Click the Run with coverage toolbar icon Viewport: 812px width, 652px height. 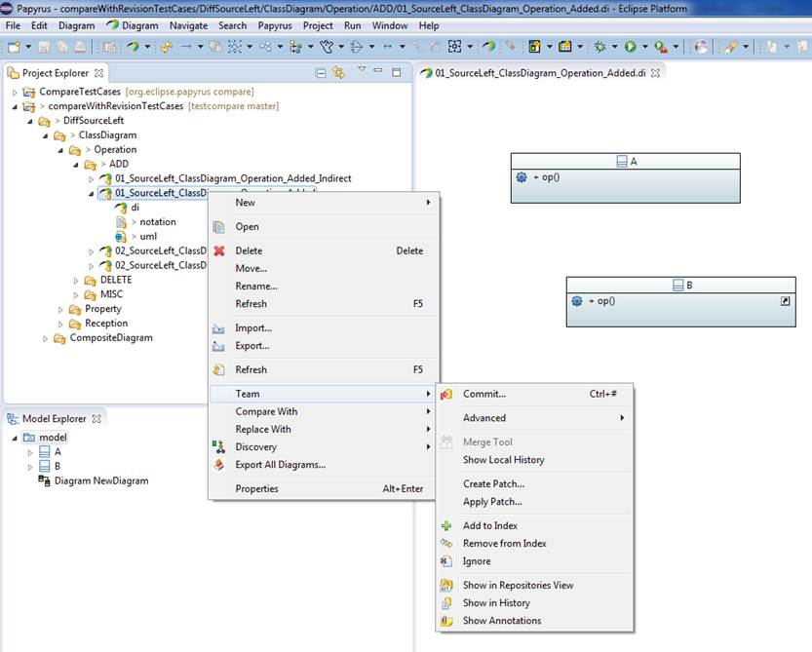[x=660, y=47]
